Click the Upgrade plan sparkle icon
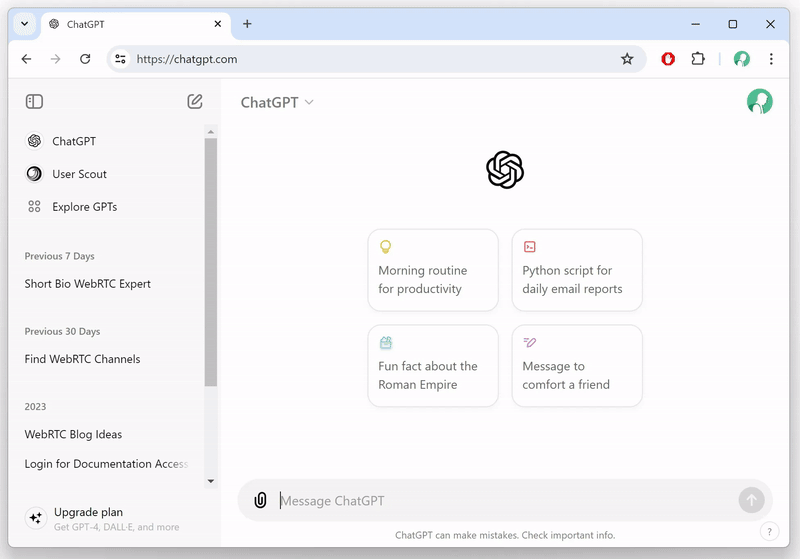This screenshot has height=559, width=800. [x=36, y=518]
